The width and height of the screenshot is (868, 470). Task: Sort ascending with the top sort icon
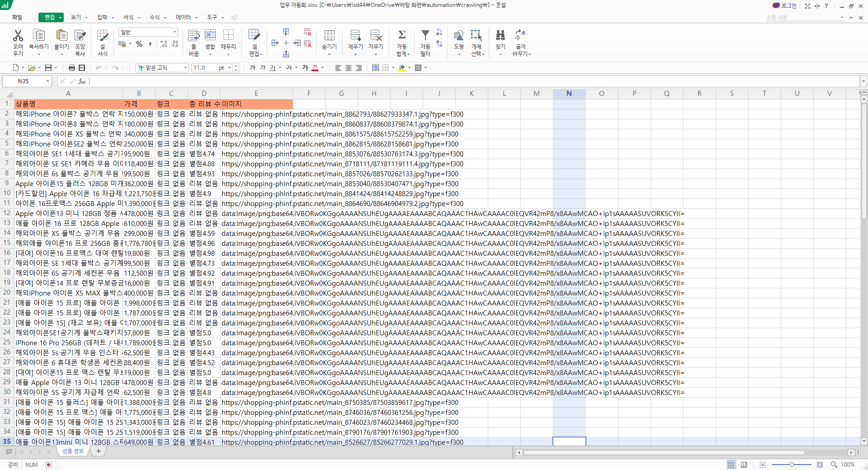pos(439,33)
